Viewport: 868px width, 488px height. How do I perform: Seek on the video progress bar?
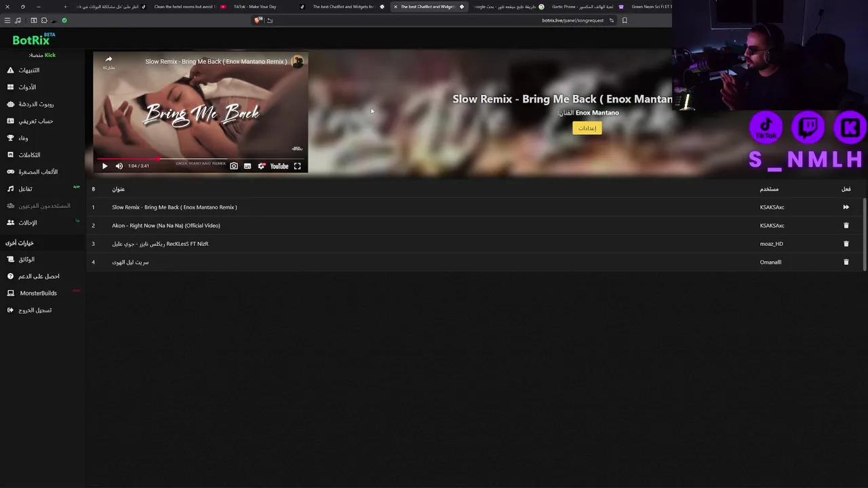coord(200,159)
